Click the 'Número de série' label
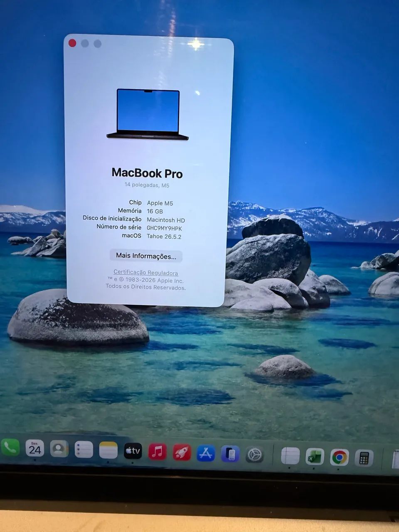 [x=119, y=227]
